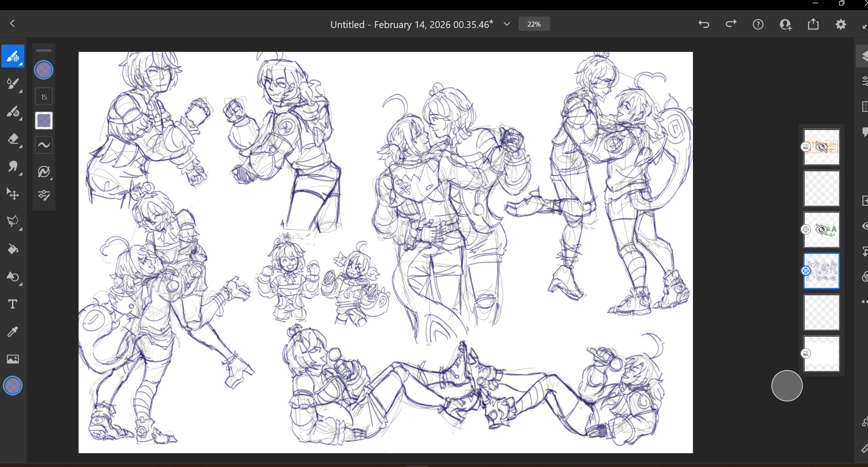868x467 pixels.
Task: Switch to the Eraser tool
Action: point(13,139)
